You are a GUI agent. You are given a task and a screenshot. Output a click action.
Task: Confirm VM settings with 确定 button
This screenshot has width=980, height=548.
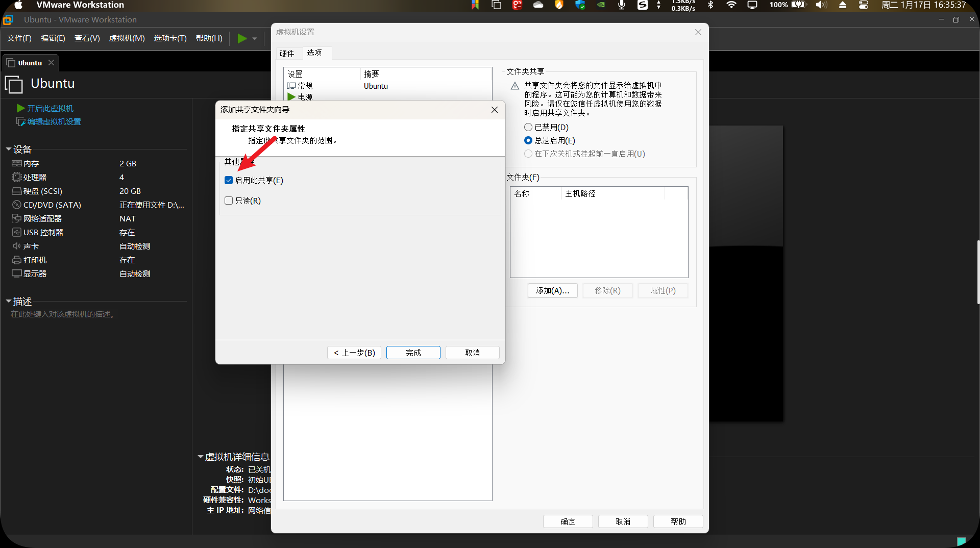click(x=568, y=521)
